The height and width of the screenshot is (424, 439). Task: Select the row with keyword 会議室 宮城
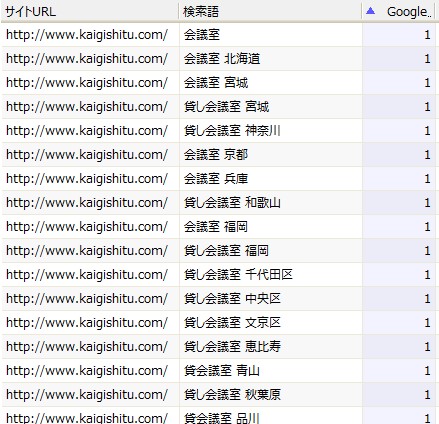click(218, 83)
